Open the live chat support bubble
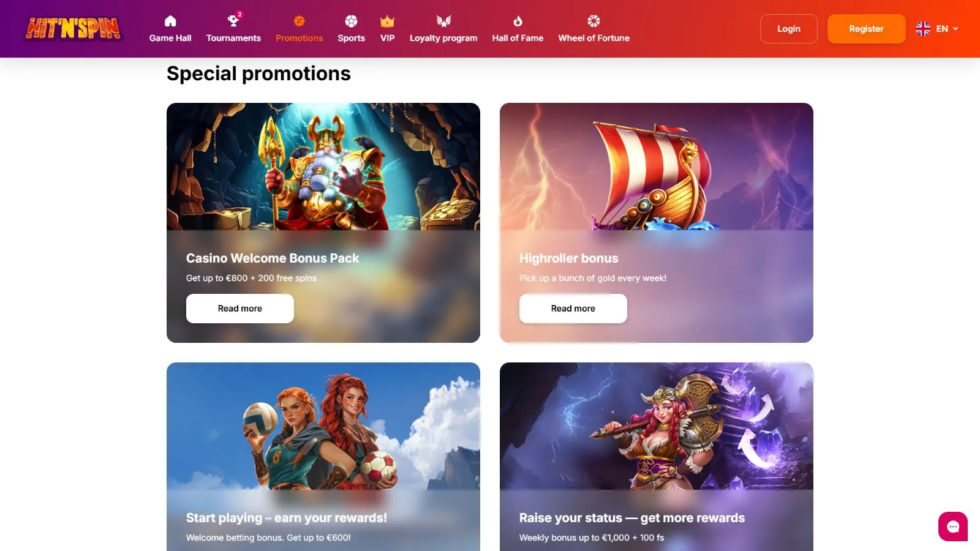The height and width of the screenshot is (551, 980). pos(953,527)
